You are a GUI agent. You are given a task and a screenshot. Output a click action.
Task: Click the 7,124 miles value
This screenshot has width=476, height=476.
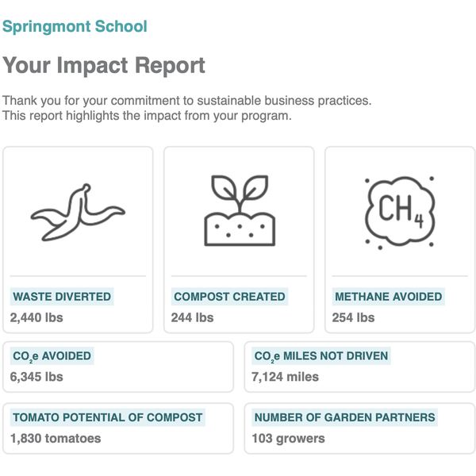coord(285,377)
